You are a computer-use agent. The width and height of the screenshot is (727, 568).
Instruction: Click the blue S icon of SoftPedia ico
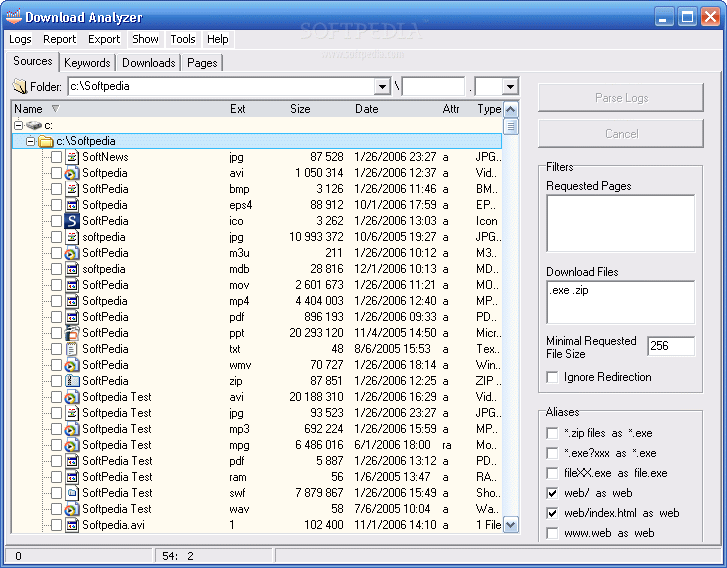point(71,221)
